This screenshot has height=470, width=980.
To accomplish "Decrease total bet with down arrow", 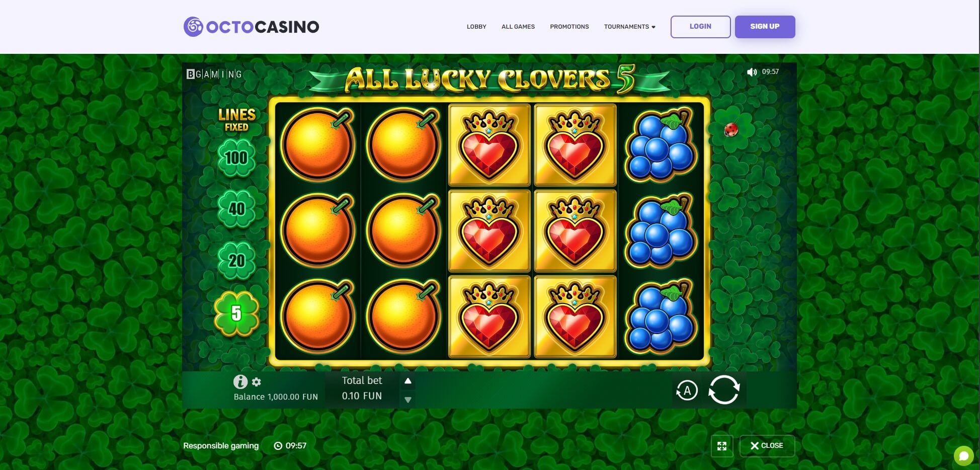I will [408, 400].
